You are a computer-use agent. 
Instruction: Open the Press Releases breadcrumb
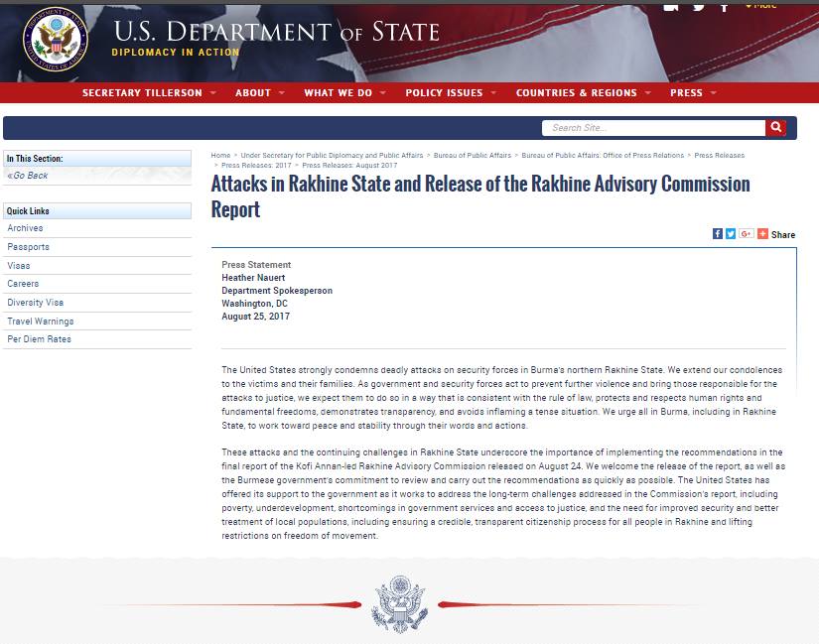(720, 155)
